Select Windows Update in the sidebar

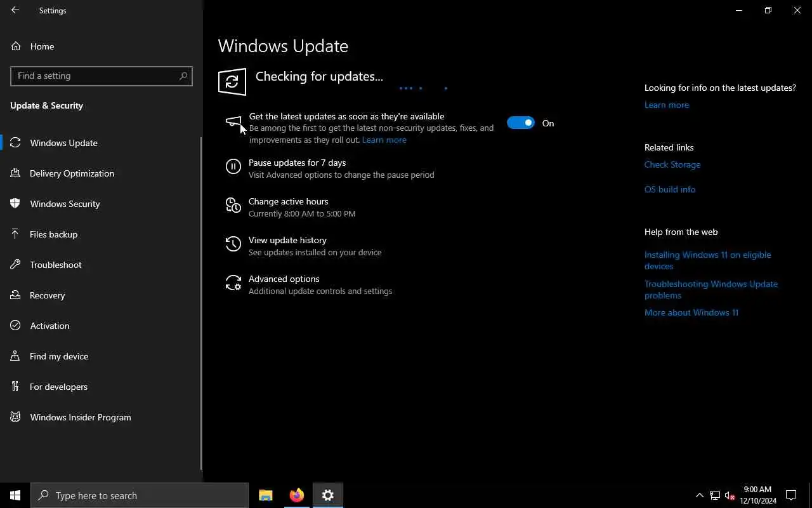[x=101, y=143]
